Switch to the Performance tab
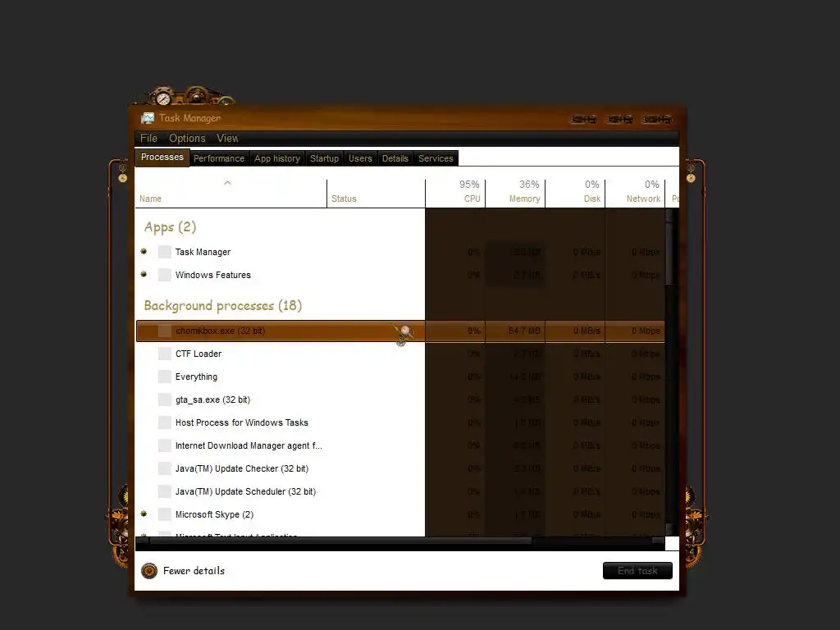840x630 pixels. 218,158
